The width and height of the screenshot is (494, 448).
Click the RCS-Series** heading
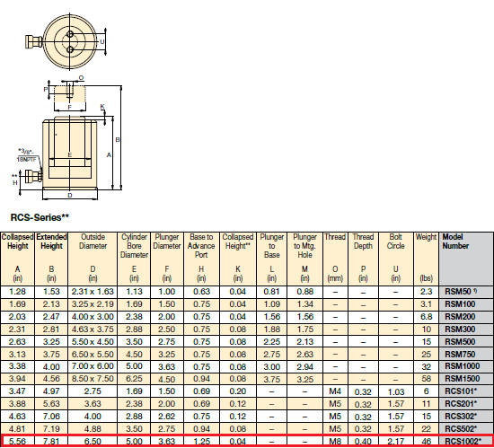point(40,217)
